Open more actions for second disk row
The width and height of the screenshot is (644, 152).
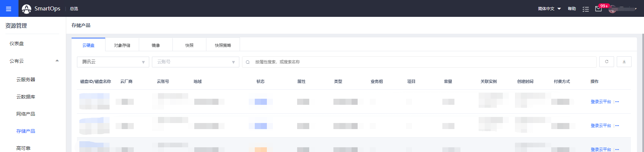[x=617, y=126]
